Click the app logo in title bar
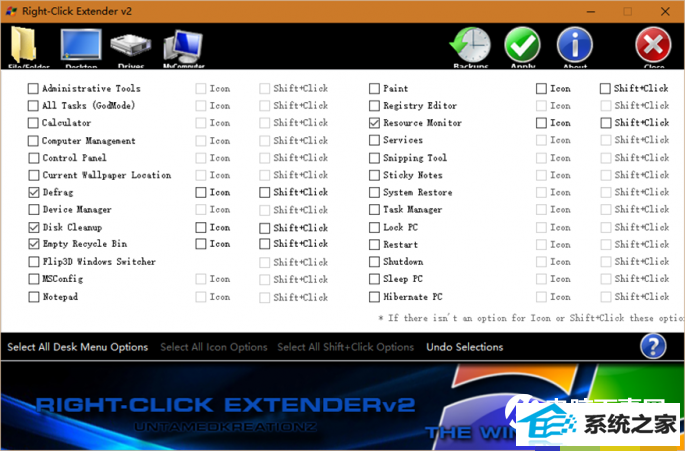The image size is (685, 451). pyautogui.click(x=11, y=11)
